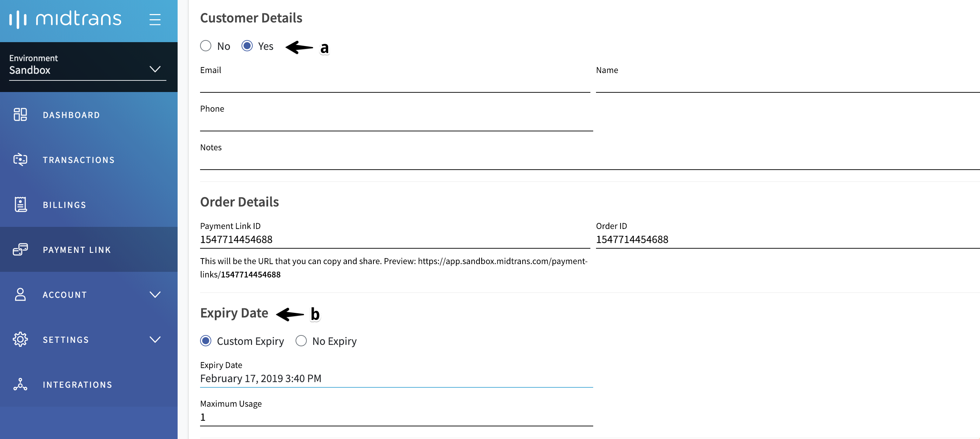Image resolution: width=980 pixels, height=439 pixels.
Task: Select the Yes radio for customer details
Action: point(247,46)
